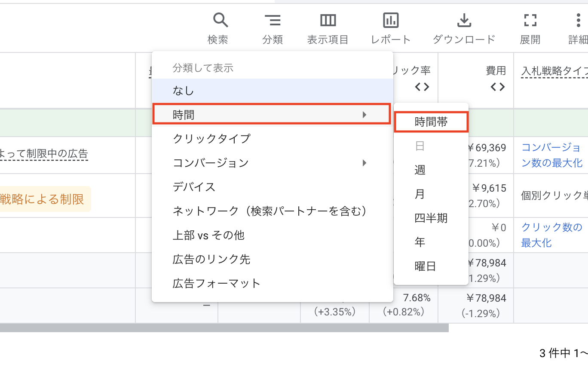
Task: Pick 四半期 from time submenu
Action: click(431, 218)
